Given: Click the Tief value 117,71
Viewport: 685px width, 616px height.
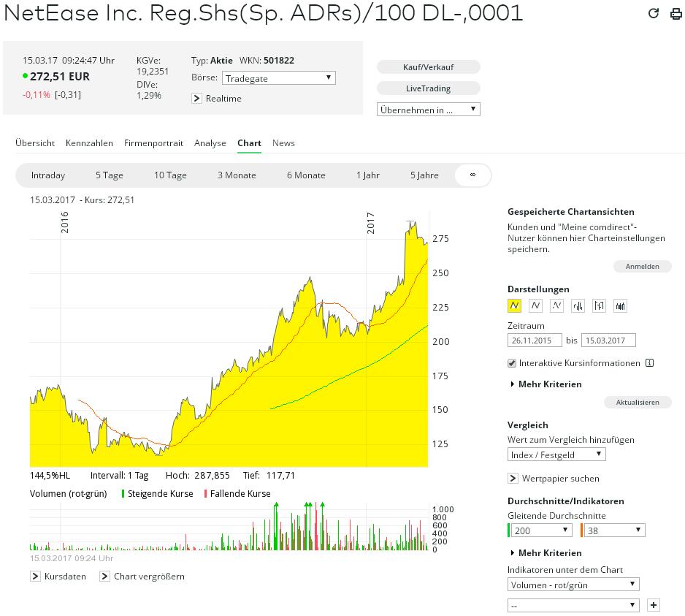Looking at the screenshot, I should coord(280,475).
